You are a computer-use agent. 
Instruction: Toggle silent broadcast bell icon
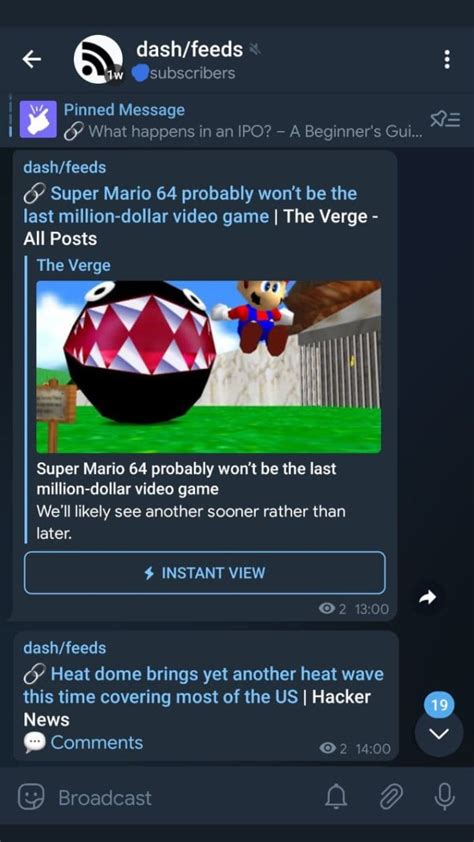337,797
